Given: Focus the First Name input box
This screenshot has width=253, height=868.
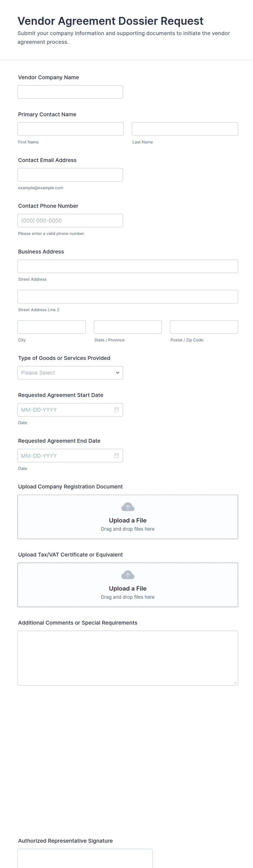Looking at the screenshot, I should tap(70, 129).
